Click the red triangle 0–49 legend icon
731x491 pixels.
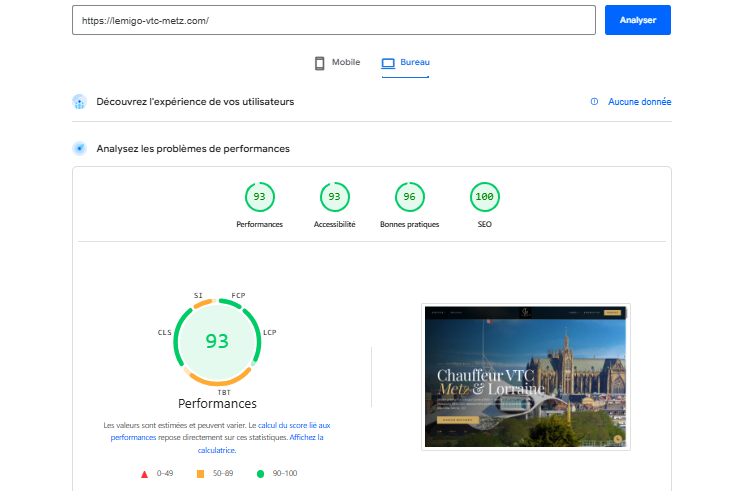click(x=145, y=474)
